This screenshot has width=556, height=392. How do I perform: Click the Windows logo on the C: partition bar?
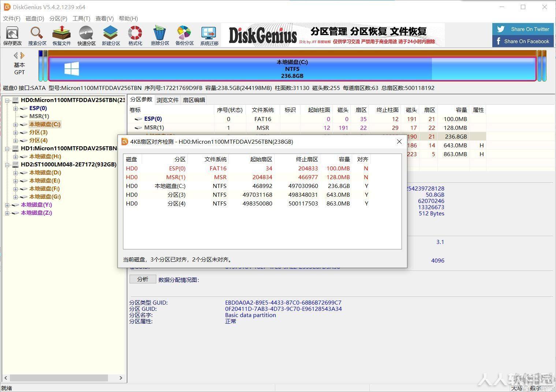(x=72, y=69)
